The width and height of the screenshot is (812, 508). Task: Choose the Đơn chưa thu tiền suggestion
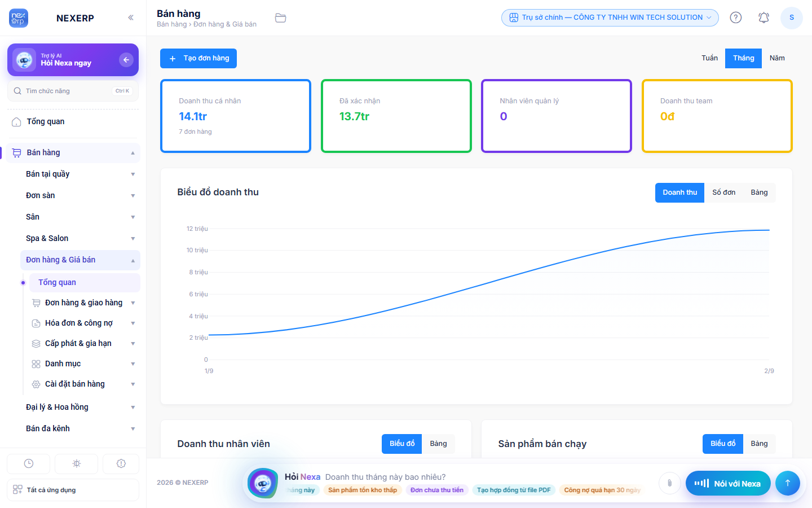tap(437, 490)
